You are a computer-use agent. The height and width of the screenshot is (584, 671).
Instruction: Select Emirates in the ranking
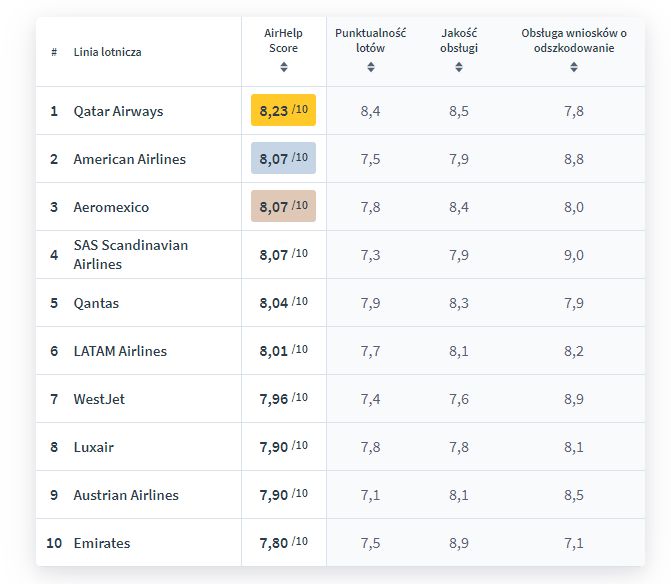[x=102, y=543]
